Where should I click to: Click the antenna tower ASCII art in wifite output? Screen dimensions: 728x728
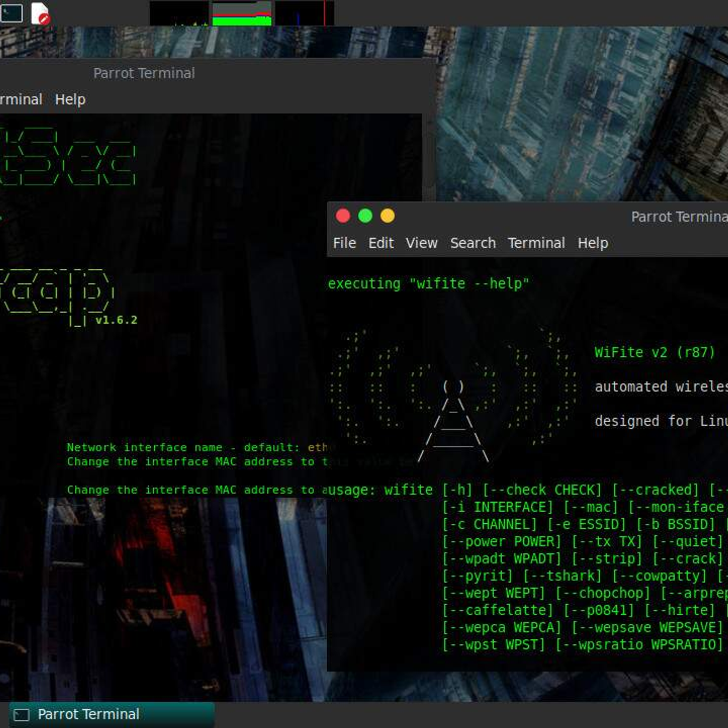(x=454, y=421)
